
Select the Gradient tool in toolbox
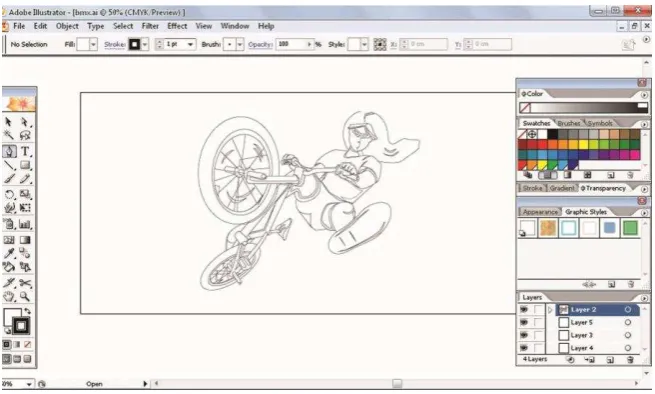[25, 240]
